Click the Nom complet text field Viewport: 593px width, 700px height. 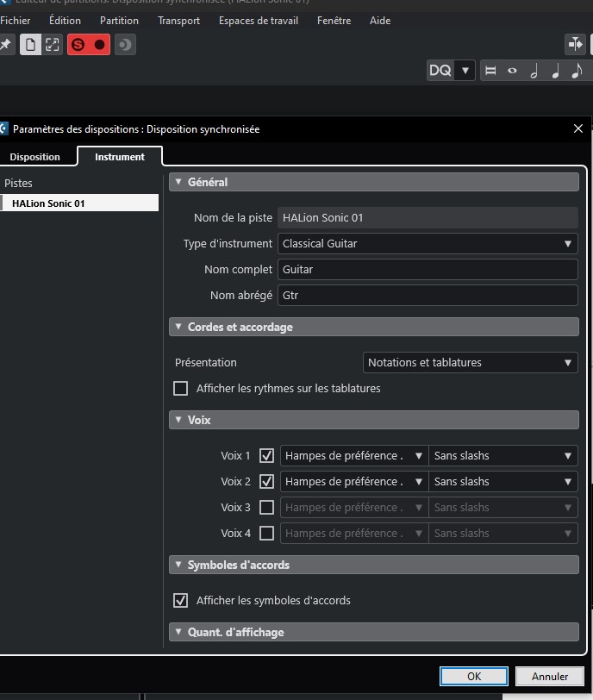click(x=428, y=270)
